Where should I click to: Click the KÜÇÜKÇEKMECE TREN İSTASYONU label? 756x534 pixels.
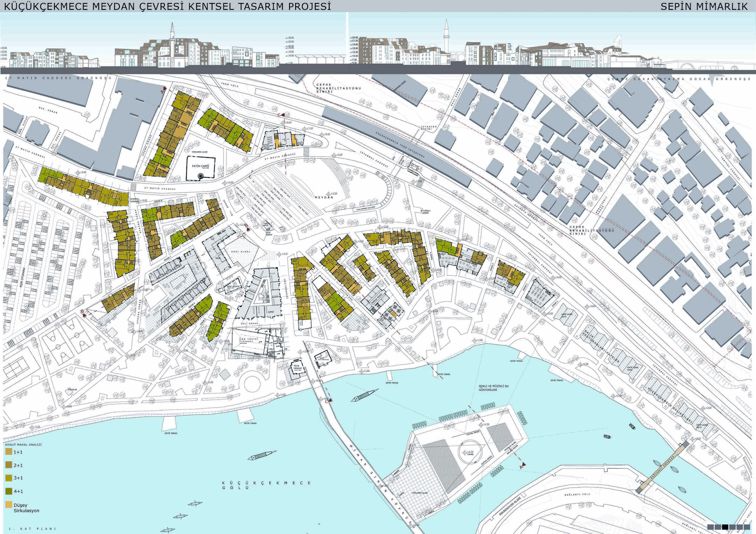click(x=400, y=145)
